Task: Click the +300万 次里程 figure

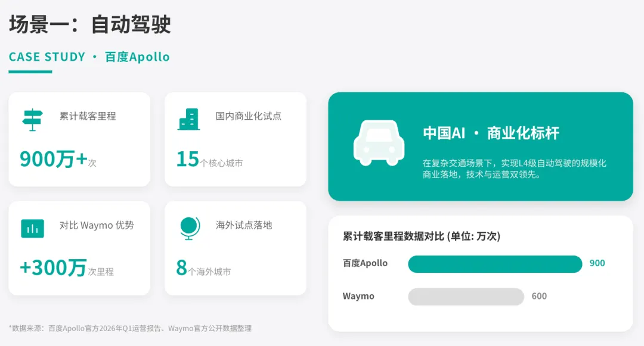Action: (67, 268)
